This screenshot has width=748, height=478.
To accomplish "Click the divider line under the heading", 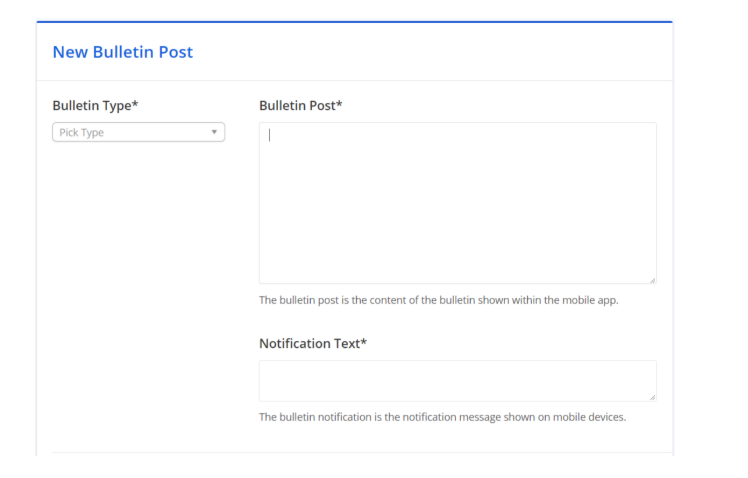I will point(354,80).
